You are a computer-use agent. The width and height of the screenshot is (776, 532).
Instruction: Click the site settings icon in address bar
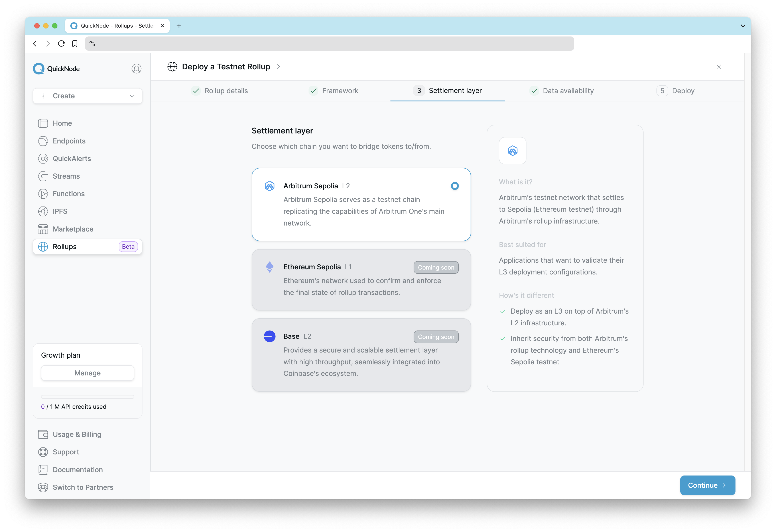[x=93, y=44]
